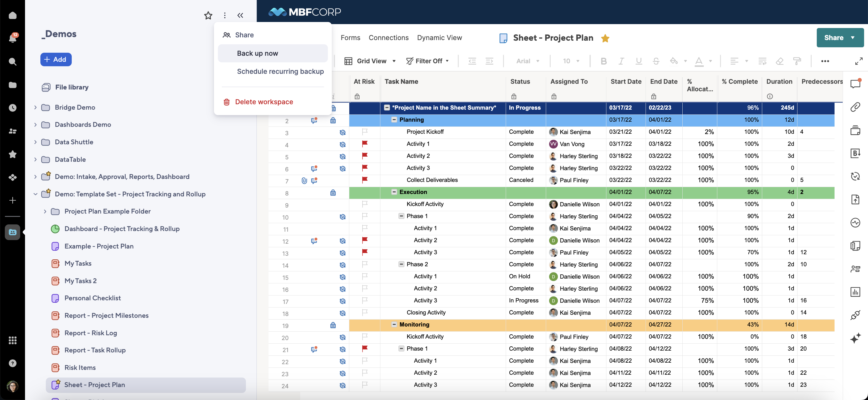The width and height of the screenshot is (868, 400).
Task: Click the Connections tab
Action: coord(388,38)
